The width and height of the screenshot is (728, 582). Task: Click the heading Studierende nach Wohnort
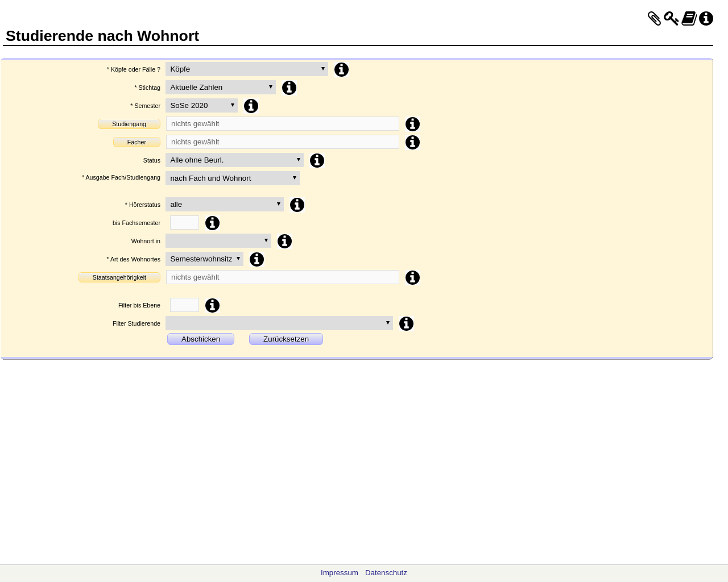coord(102,36)
